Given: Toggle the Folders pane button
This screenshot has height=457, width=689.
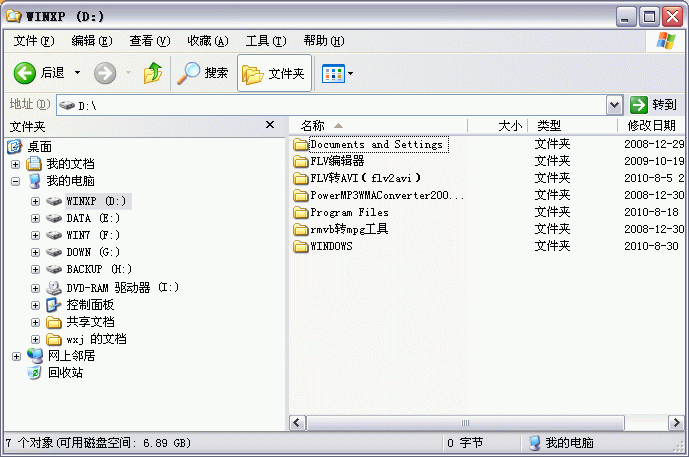Looking at the screenshot, I should pos(275,73).
